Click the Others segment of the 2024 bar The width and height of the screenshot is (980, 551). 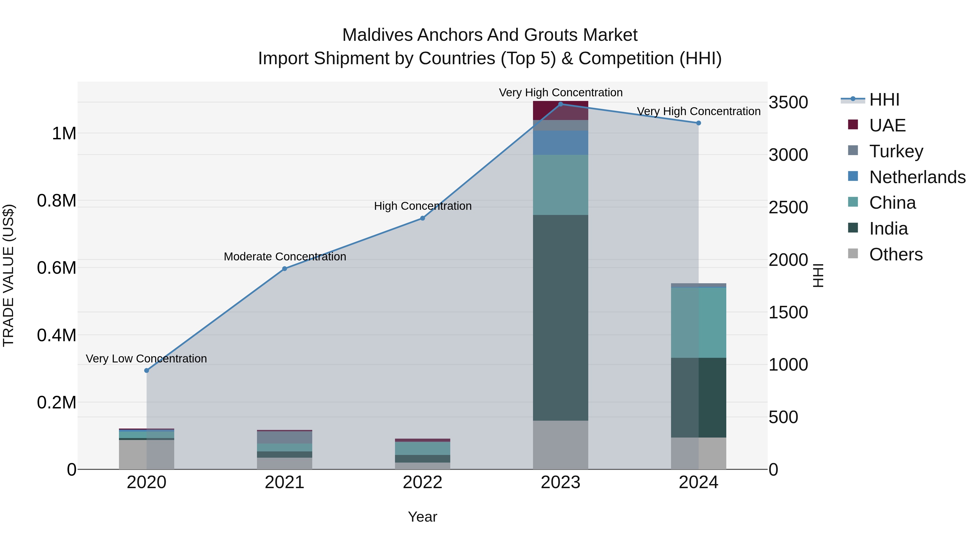click(699, 453)
